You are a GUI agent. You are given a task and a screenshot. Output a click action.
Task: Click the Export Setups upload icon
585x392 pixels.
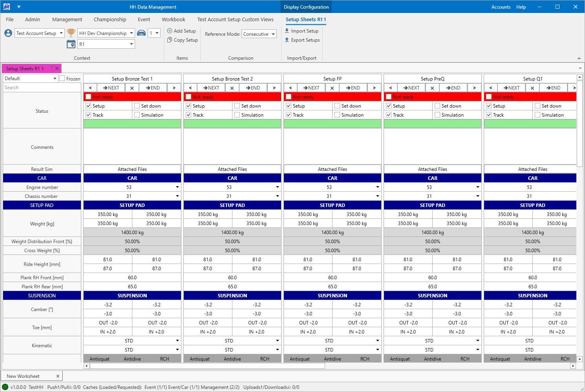[x=287, y=40]
